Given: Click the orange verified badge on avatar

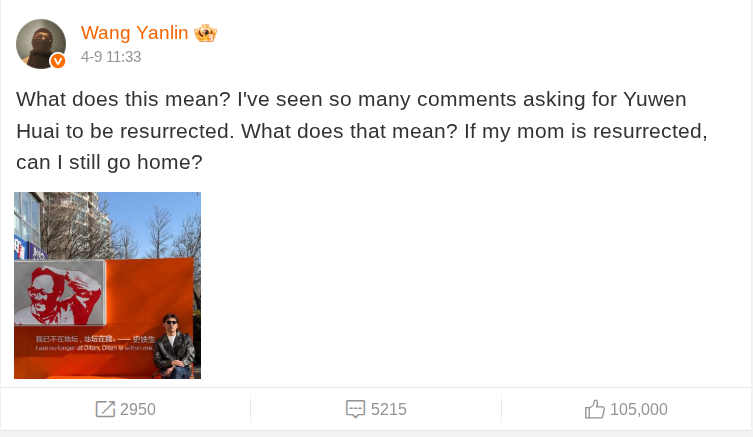Looking at the screenshot, I should [x=58, y=61].
